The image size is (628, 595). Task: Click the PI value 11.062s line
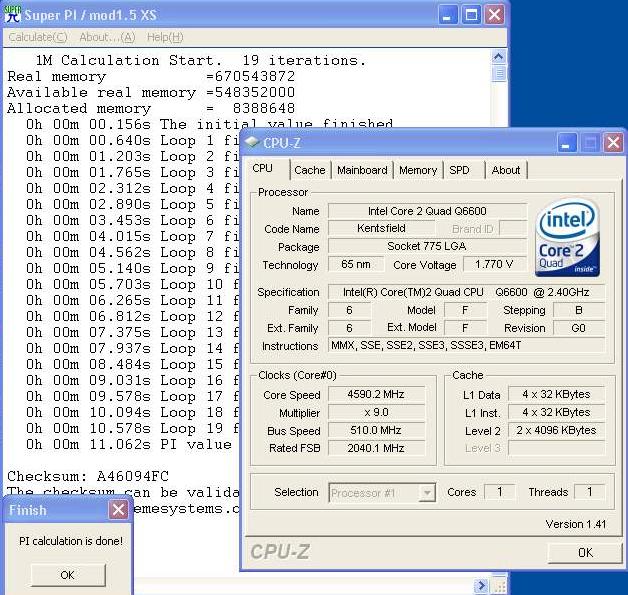coord(129,444)
